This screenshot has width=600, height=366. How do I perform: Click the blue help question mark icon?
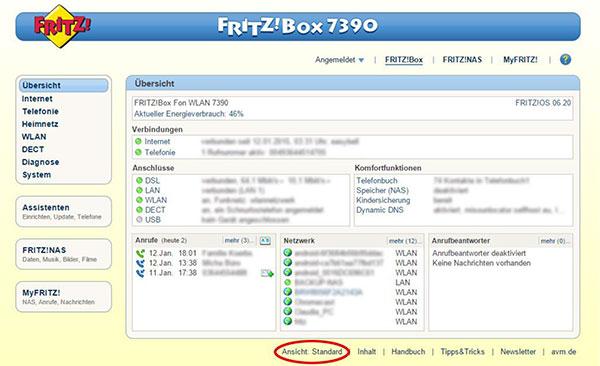[x=565, y=60]
